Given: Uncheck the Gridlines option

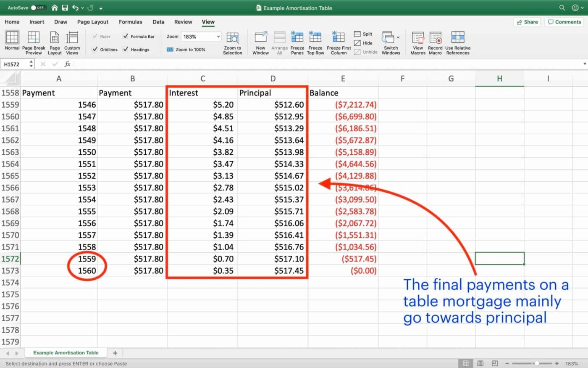Looking at the screenshot, I should coord(95,49).
